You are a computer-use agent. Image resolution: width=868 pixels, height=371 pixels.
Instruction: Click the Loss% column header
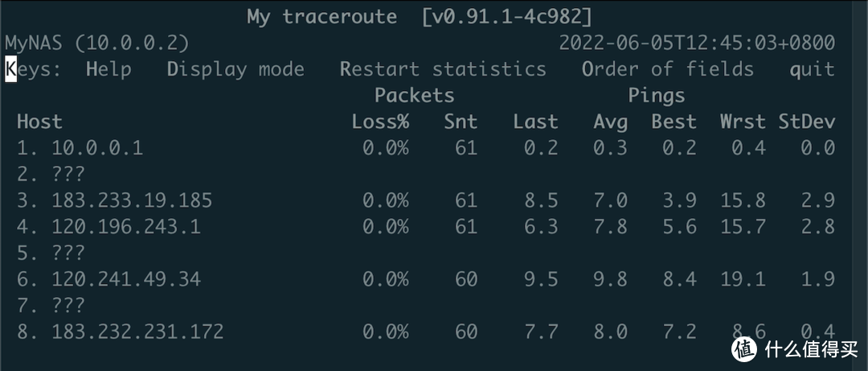tap(380, 122)
